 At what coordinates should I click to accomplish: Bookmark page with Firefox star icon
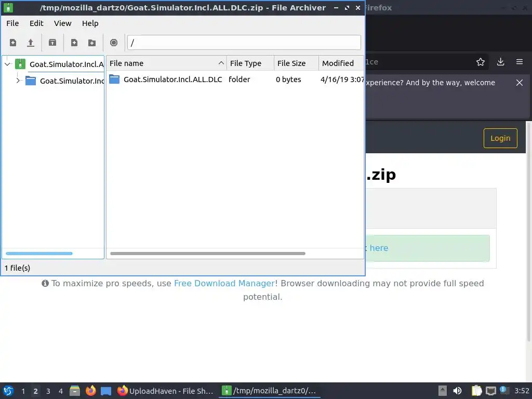pos(481,62)
